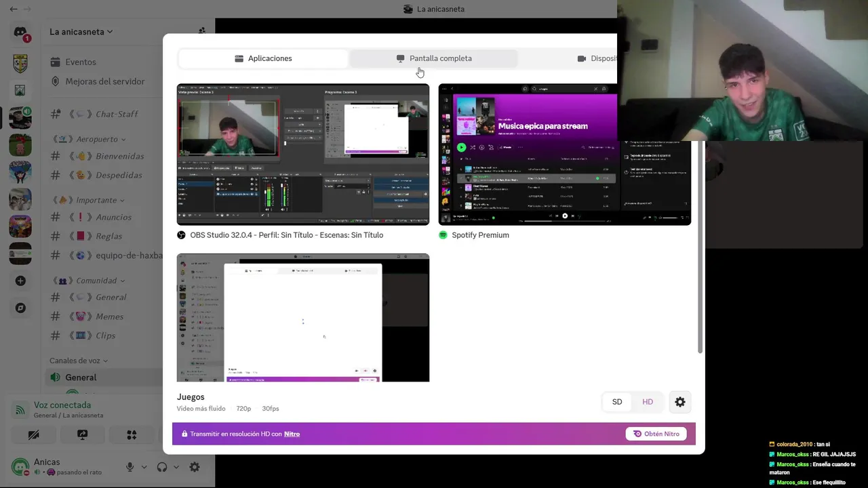Collapse the Comunidad category
The width and height of the screenshot is (868, 488).
(x=88, y=281)
